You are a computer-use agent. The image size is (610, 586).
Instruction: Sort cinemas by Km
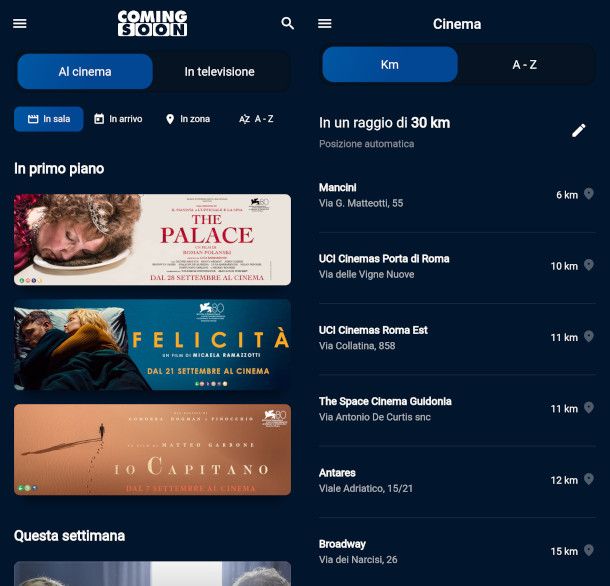point(390,65)
